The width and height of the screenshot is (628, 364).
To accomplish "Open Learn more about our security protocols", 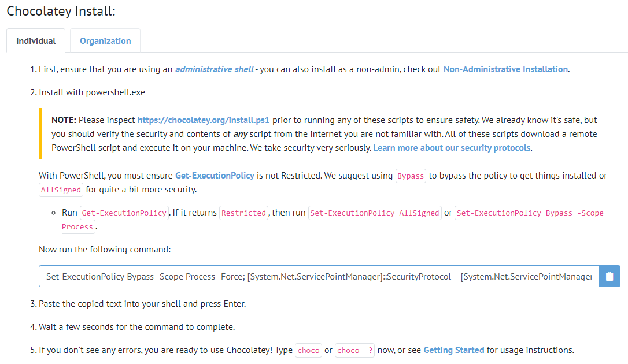I will point(452,147).
